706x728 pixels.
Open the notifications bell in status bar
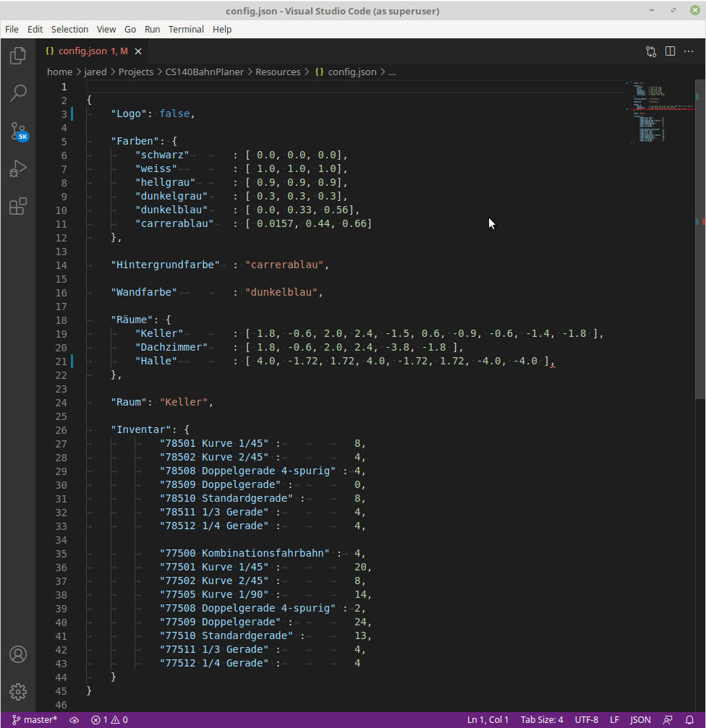tap(689, 720)
